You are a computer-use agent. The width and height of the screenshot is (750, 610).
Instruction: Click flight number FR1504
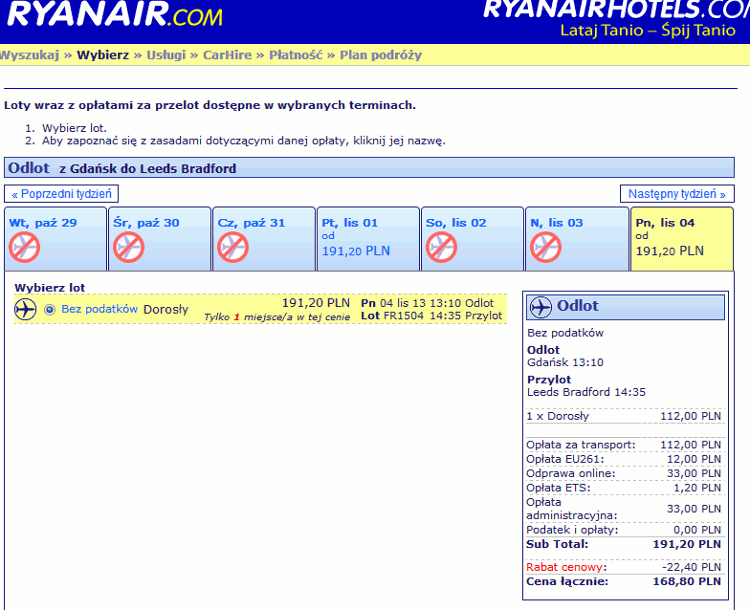(404, 316)
